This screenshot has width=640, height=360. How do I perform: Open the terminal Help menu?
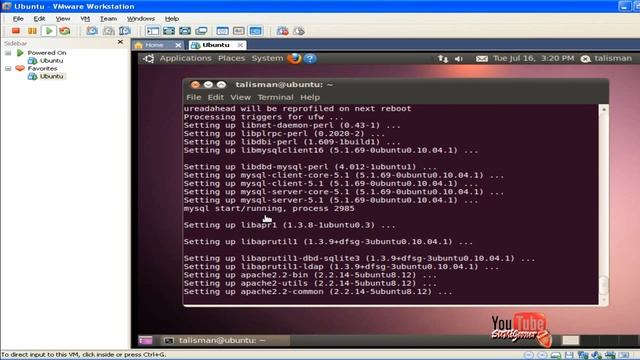coord(310,97)
